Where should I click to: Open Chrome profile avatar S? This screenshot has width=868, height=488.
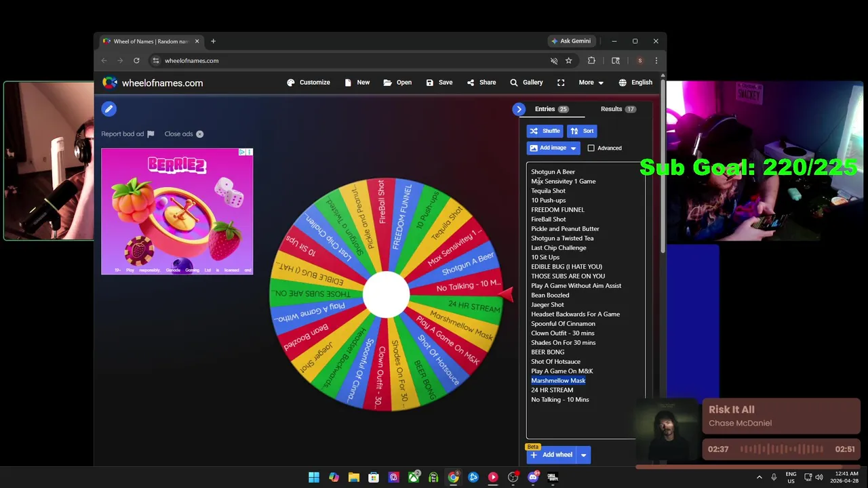(x=639, y=60)
